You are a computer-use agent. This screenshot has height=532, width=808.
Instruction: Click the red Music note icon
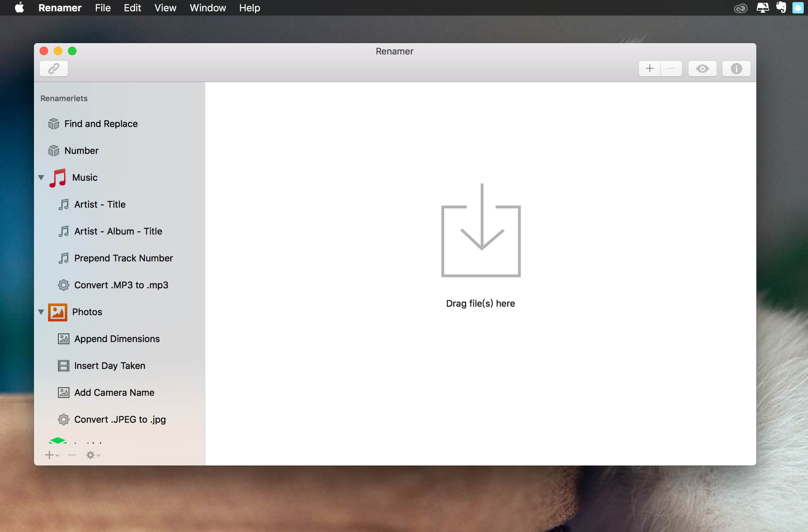click(x=58, y=178)
